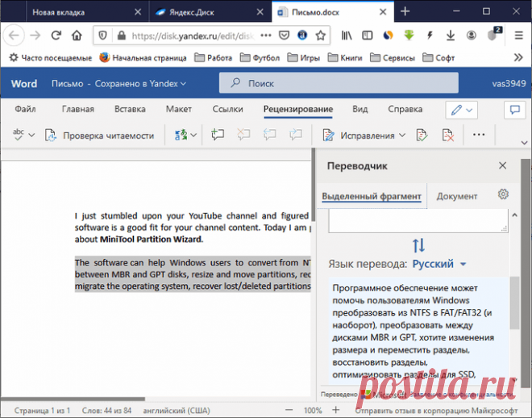Open the Софт bookmarks folder
532x418 pixels.
(x=438, y=58)
